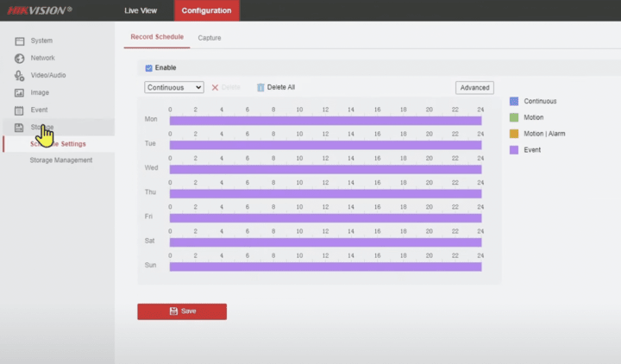This screenshot has height=364, width=621.
Task: Open Storage Management submenu item
Action: tap(60, 160)
